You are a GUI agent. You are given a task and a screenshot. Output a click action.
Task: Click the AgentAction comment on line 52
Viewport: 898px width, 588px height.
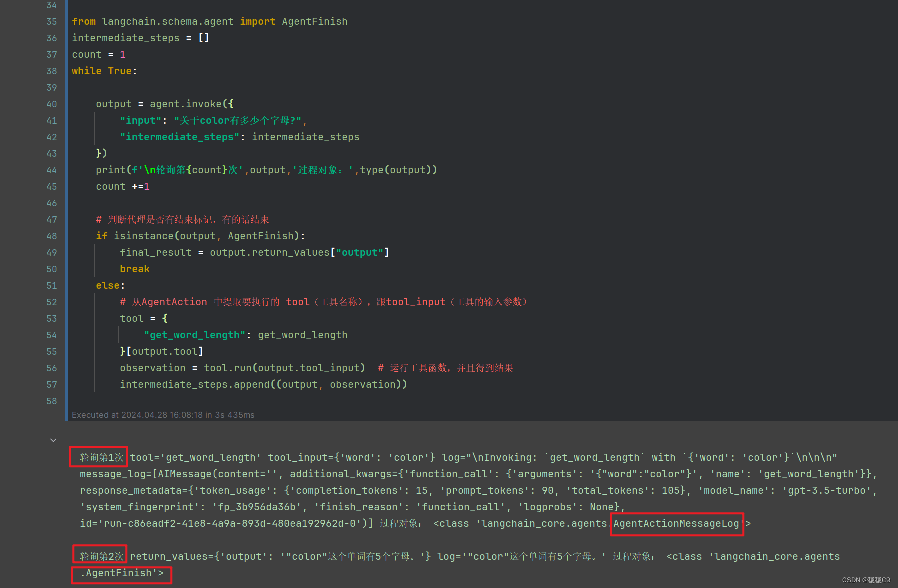[324, 302]
